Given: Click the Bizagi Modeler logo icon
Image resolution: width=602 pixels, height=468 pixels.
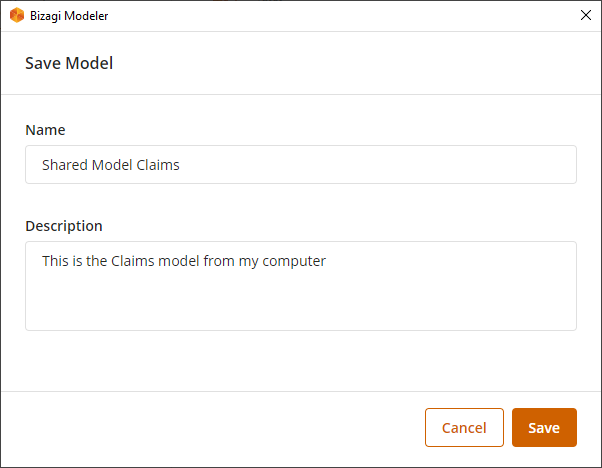Looking at the screenshot, I should [x=17, y=15].
